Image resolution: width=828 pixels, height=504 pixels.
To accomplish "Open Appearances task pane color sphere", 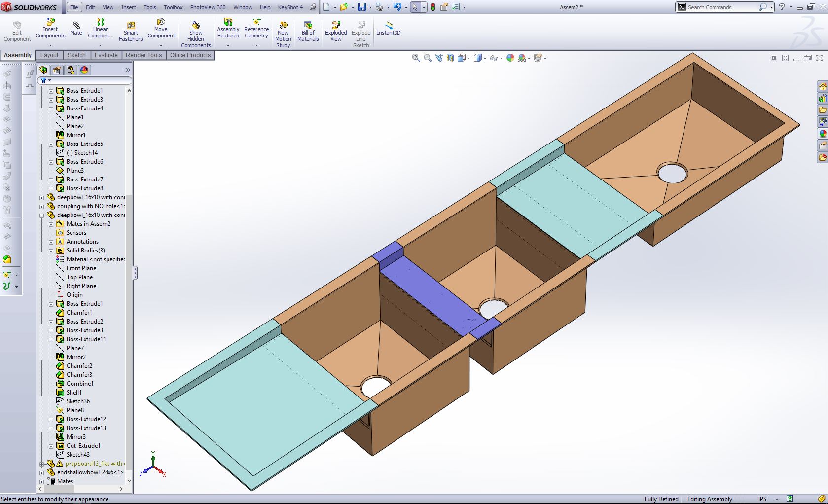I will [822, 134].
